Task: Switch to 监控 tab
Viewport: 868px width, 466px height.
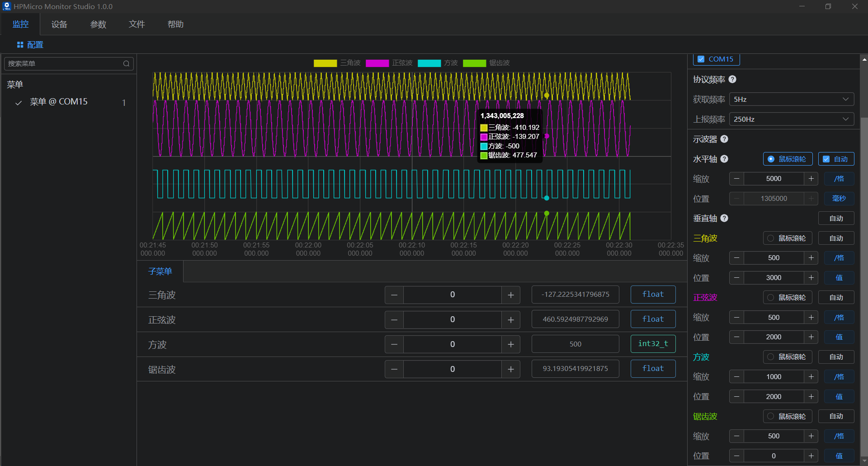Action: (x=20, y=24)
